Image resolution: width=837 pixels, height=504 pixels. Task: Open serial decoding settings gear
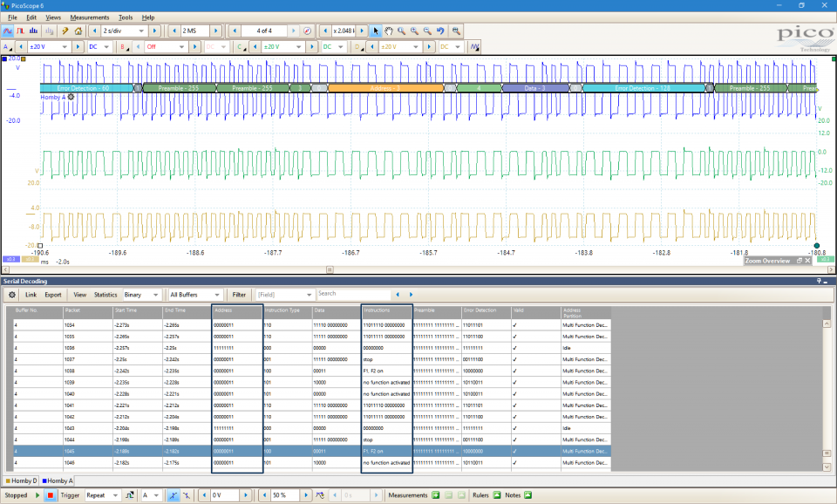pos(13,295)
